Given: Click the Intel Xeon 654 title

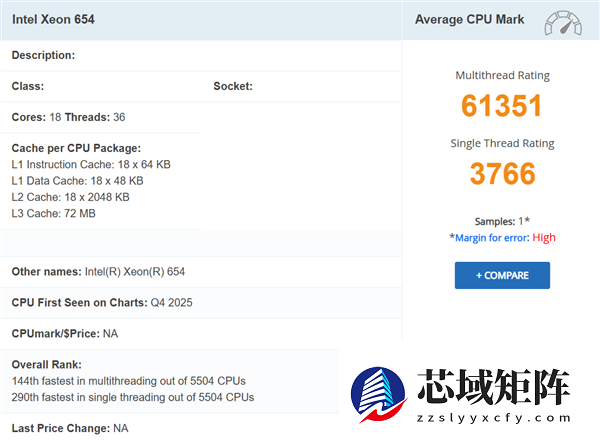Looking at the screenshot, I should (53, 20).
